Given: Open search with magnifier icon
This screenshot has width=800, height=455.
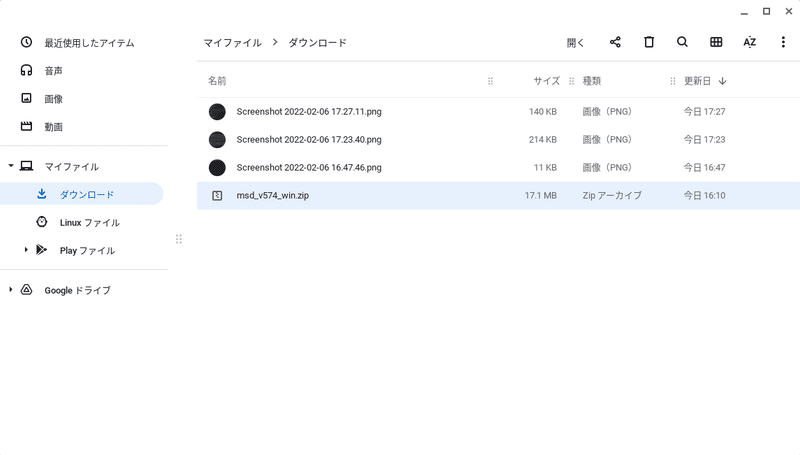Looking at the screenshot, I should click(x=682, y=42).
